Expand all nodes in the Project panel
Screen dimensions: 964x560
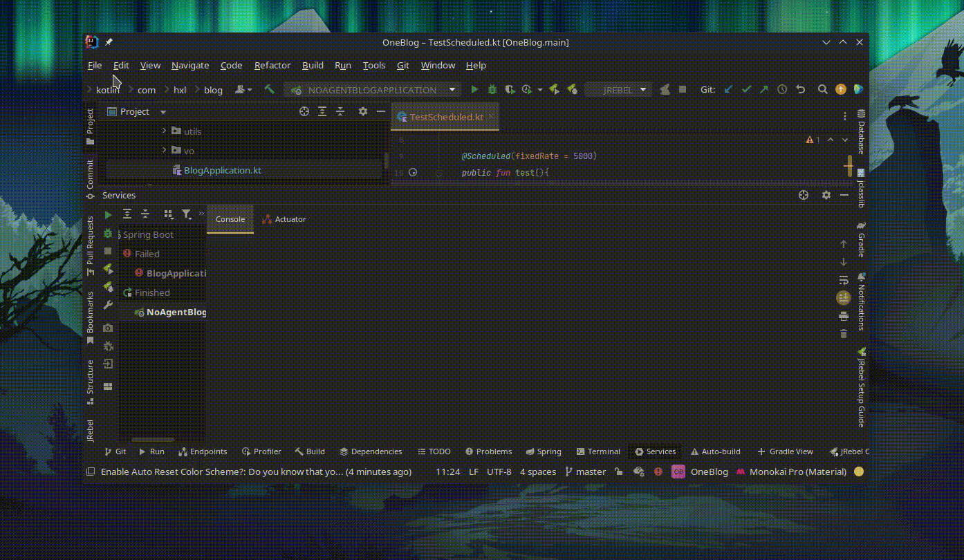pos(322,111)
